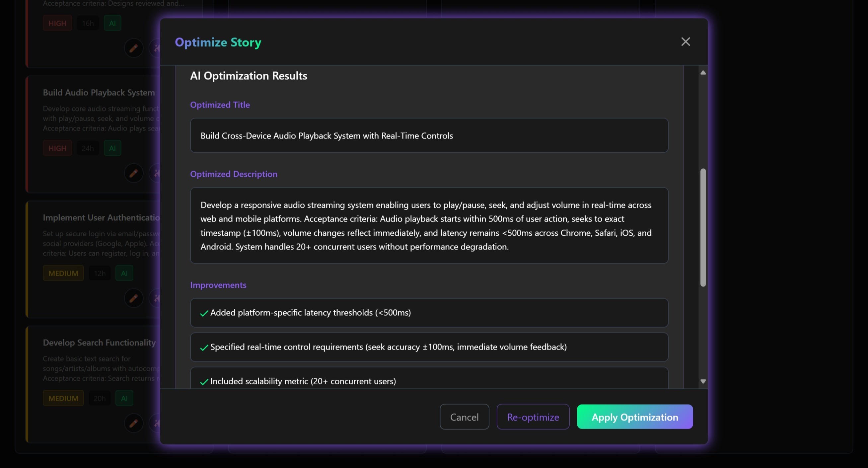This screenshot has width=868, height=468.
Task: Click edit pencil on Implement User Authentication card
Action: click(133, 298)
